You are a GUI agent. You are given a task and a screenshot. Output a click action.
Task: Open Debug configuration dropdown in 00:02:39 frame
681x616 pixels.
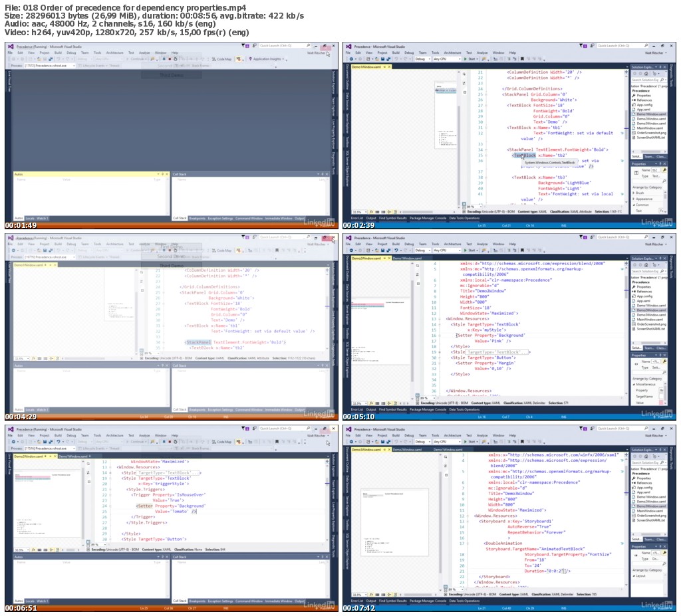pos(422,59)
